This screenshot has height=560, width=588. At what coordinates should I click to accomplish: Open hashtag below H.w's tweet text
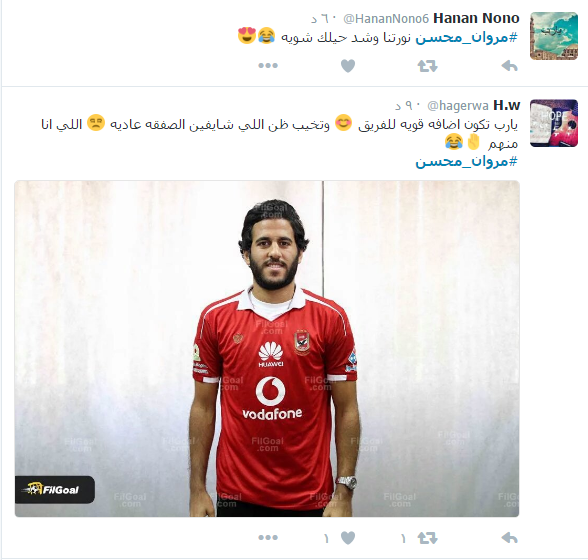(x=466, y=162)
